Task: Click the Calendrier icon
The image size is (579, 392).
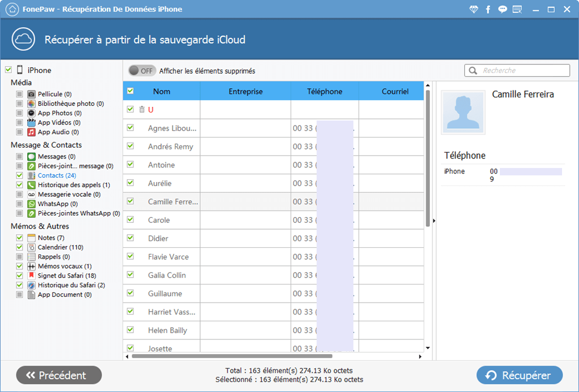Action: pos(32,248)
